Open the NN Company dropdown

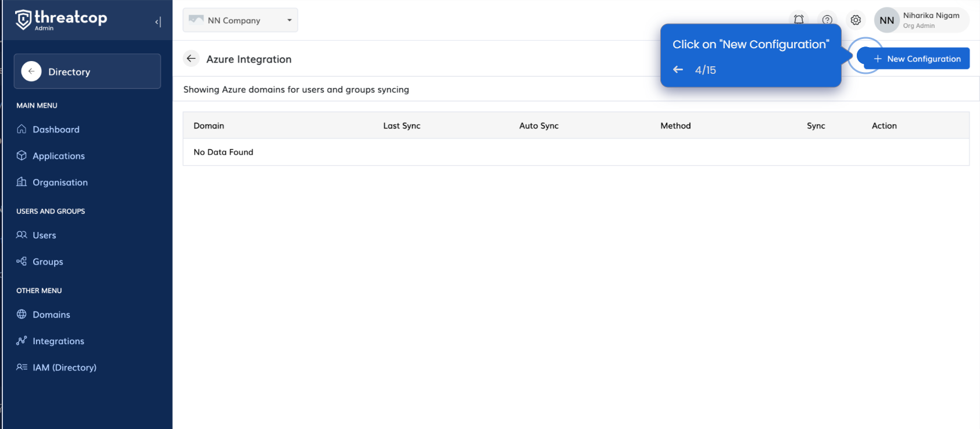[x=240, y=20]
